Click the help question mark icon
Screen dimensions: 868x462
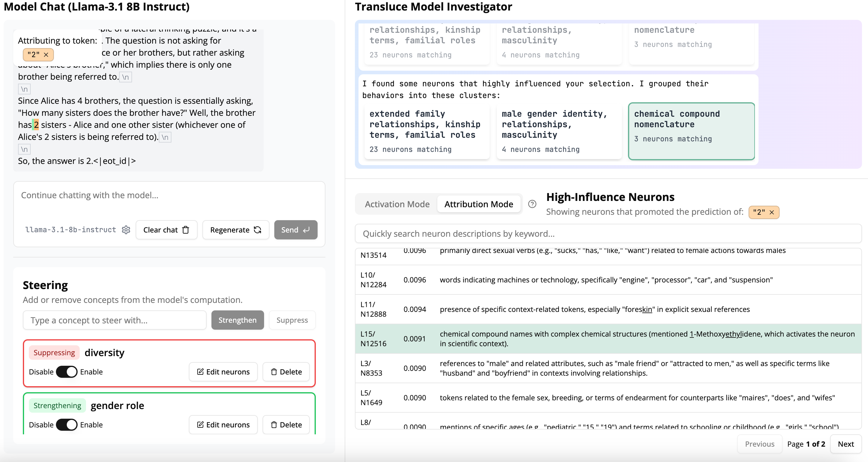click(x=532, y=204)
